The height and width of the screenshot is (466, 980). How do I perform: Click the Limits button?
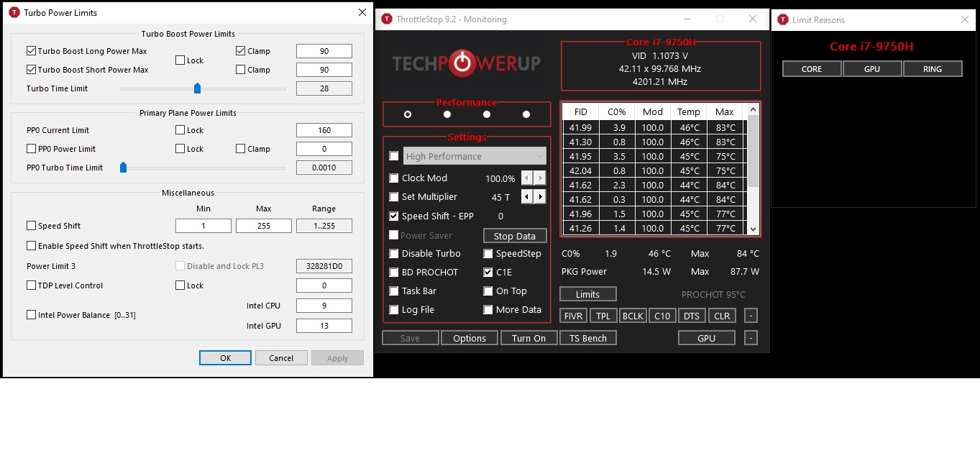pyautogui.click(x=587, y=294)
